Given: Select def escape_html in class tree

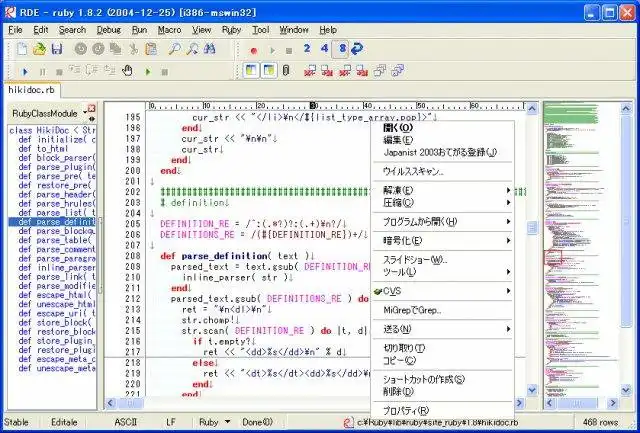Looking at the screenshot, I should click(55, 295).
